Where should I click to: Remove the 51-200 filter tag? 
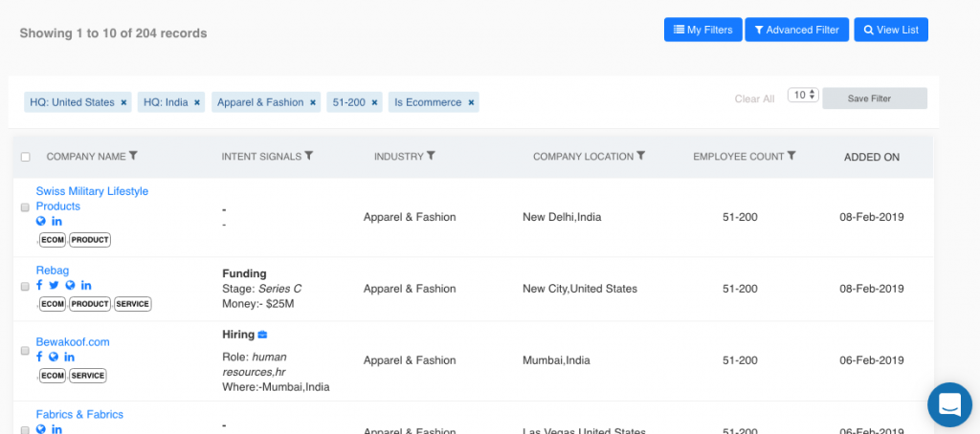coord(374,102)
